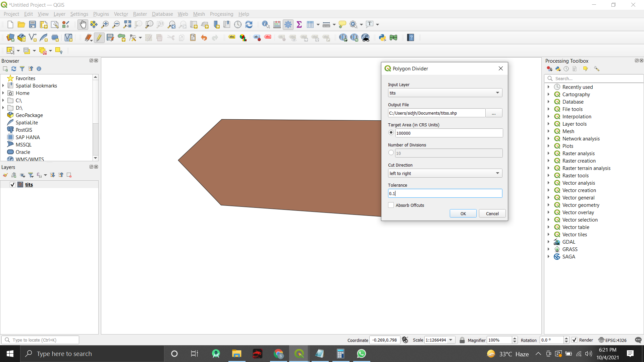Open the Identify Features tool
The image size is (644, 362).
(266, 24)
